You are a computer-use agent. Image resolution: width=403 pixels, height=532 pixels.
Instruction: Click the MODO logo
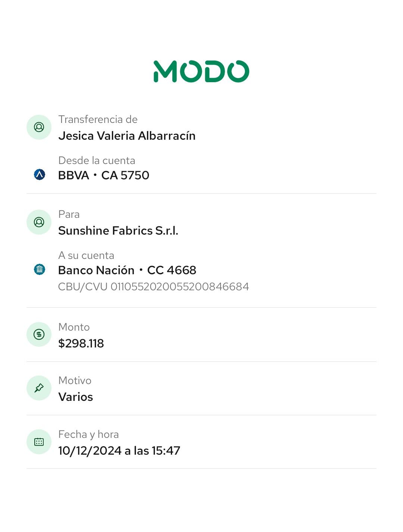pos(201,71)
